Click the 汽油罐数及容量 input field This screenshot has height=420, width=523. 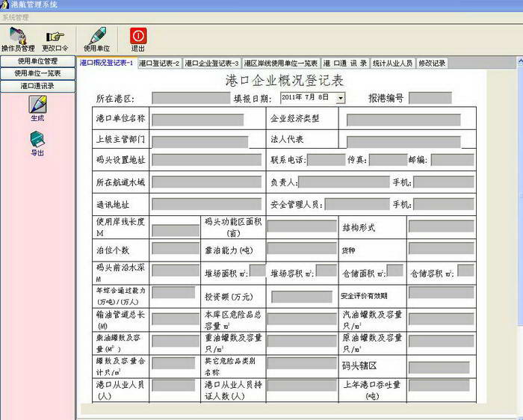click(442, 319)
